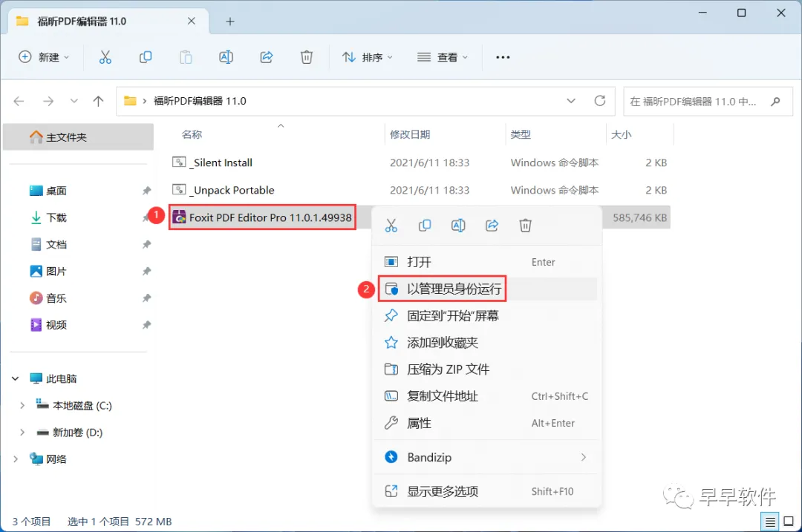Open a new tab with the plus button
The height and width of the screenshot is (532, 802).
[x=230, y=22]
